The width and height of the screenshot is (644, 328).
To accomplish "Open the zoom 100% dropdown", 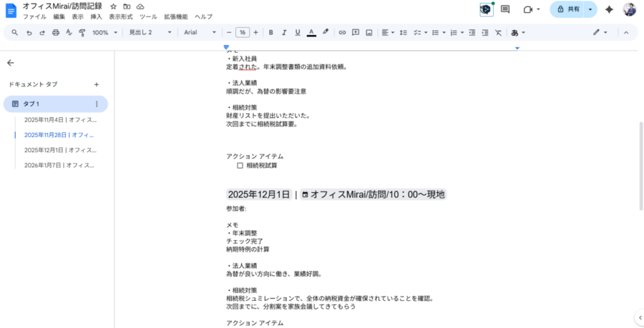I will click(x=105, y=33).
